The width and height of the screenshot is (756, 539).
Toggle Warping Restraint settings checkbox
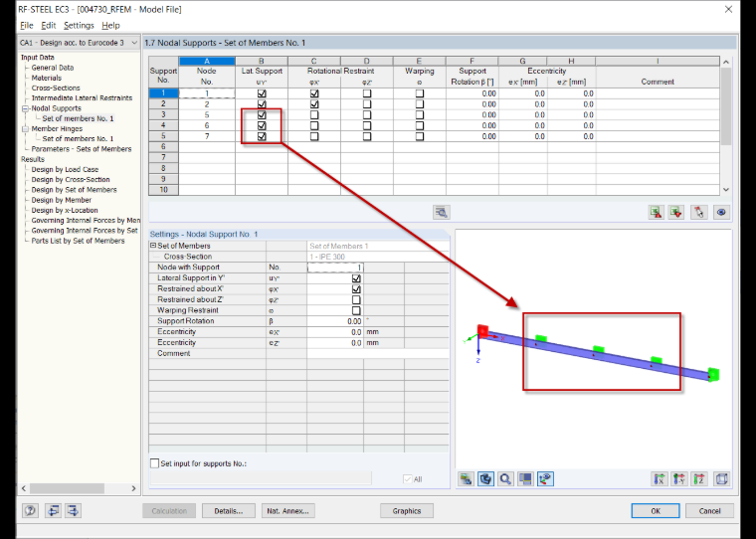[x=356, y=310]
